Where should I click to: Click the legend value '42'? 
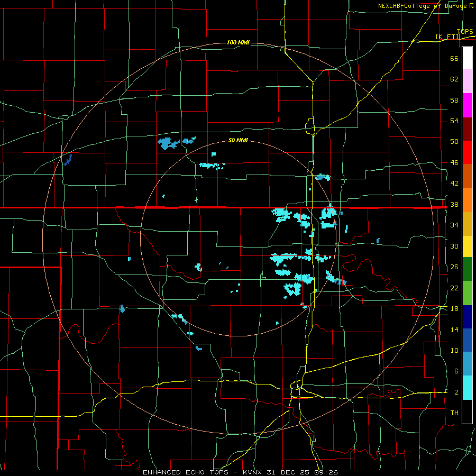[x=454, y=184]
